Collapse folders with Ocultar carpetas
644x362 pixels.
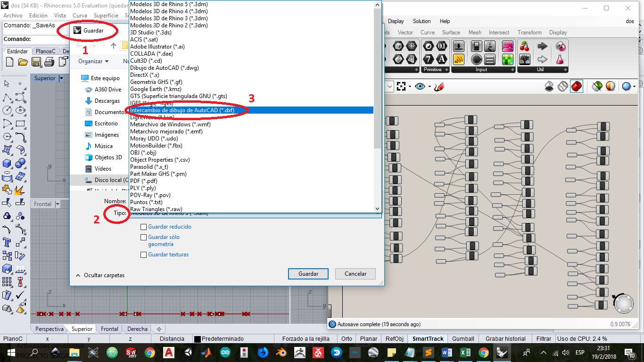[x=100, y=275]
